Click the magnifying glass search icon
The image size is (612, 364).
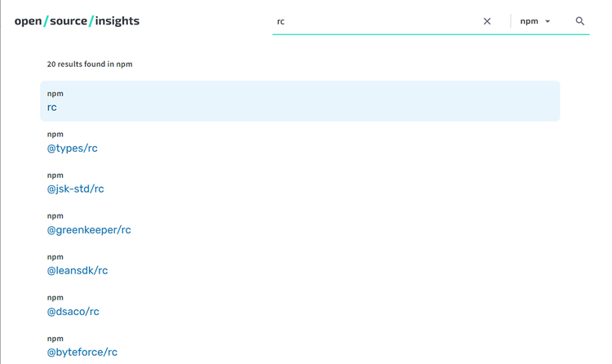[579, 21]
